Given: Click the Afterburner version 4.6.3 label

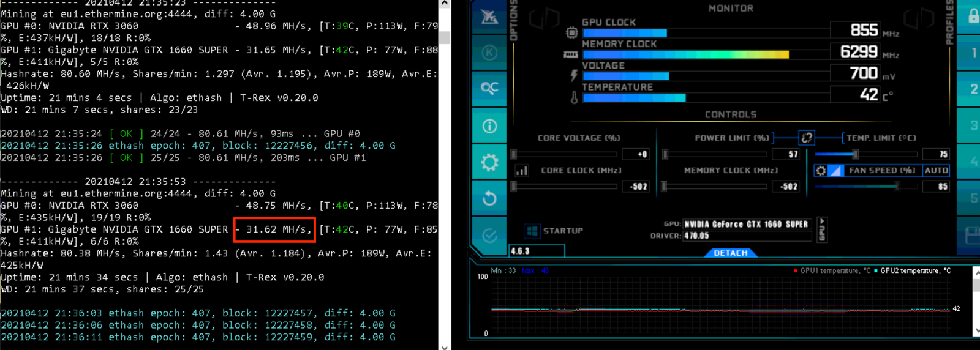Looking at the screenshot, I should coord(521,251).
